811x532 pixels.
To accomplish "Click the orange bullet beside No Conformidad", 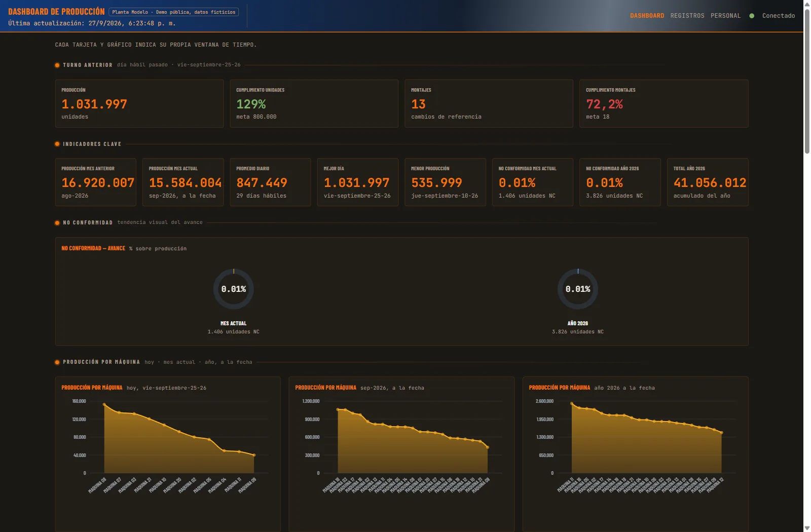I will 57,222.
